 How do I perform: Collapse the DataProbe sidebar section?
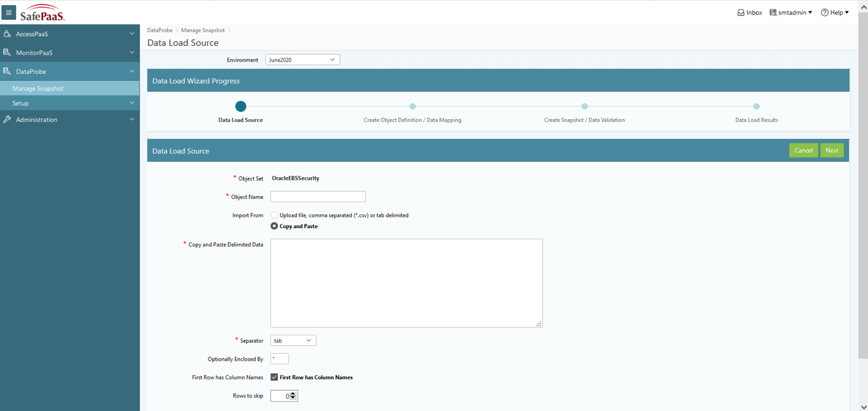click(x=132, y=71)
